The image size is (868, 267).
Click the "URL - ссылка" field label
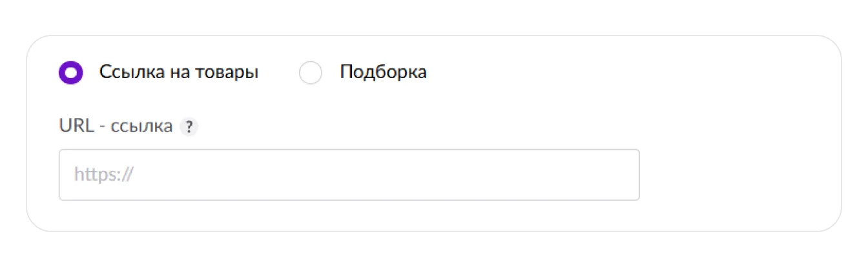click(x=116, y=126)
